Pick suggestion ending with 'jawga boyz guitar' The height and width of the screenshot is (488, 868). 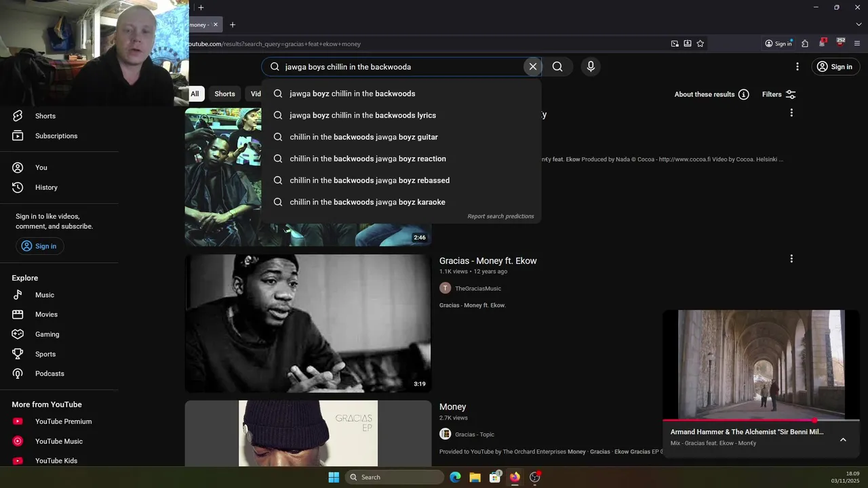point(401,137)
